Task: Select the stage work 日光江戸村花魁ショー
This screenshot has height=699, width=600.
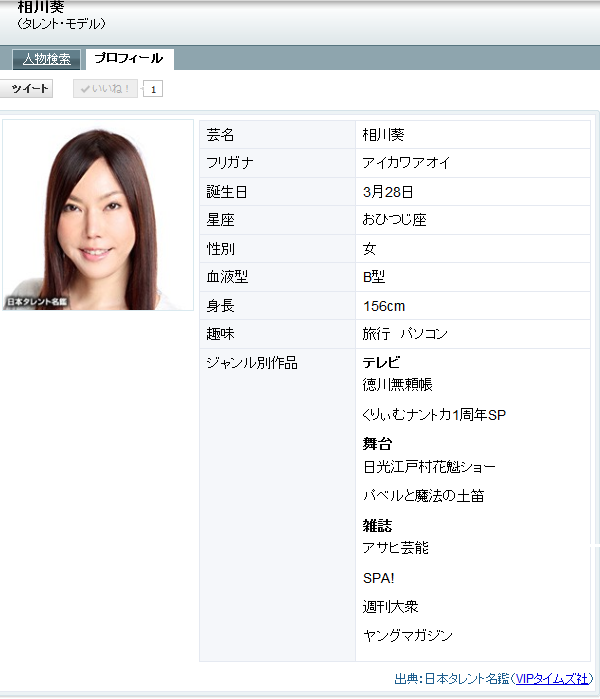Action: 429,467
